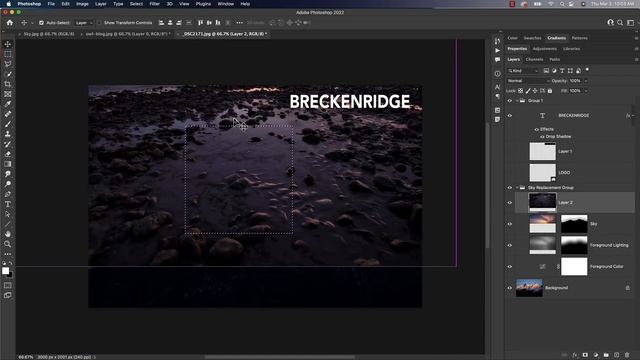The height and width of the screenshot is (360, 640).
Task: Click the lock all layer attributes icon
Action: point(550,91)
